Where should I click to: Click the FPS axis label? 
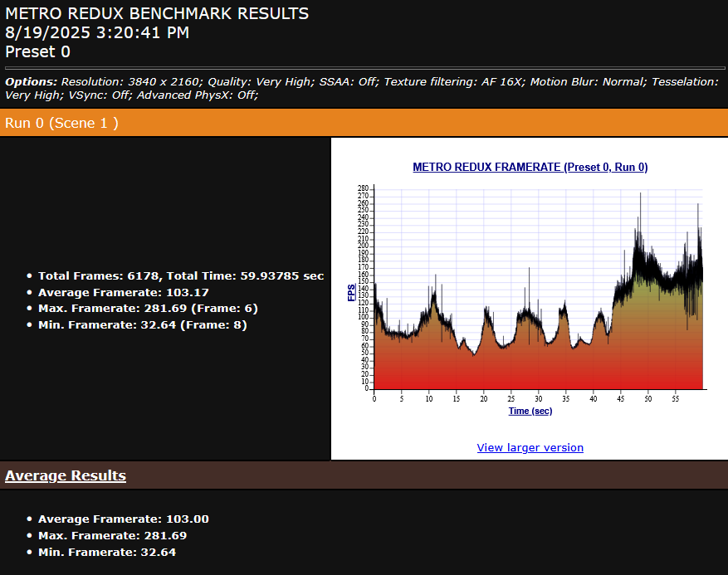pos(351,293)
